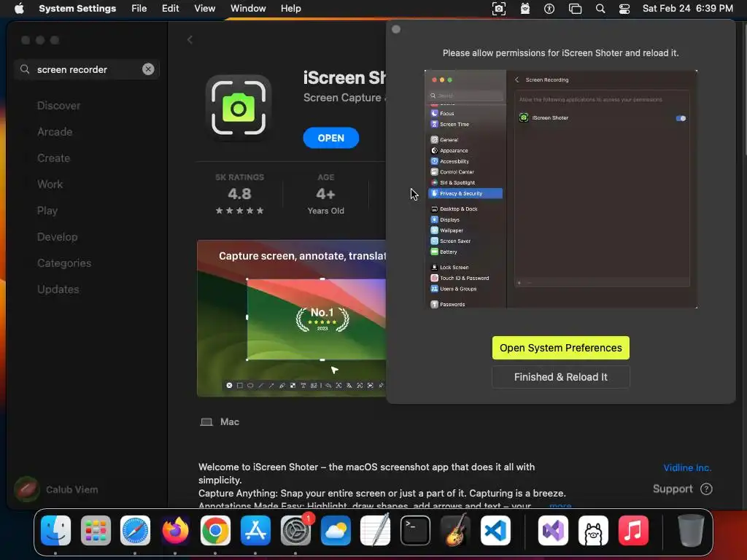Open Terminal from the Dock
The height and width of the screenshot is (560, 747).
point(415,530)
